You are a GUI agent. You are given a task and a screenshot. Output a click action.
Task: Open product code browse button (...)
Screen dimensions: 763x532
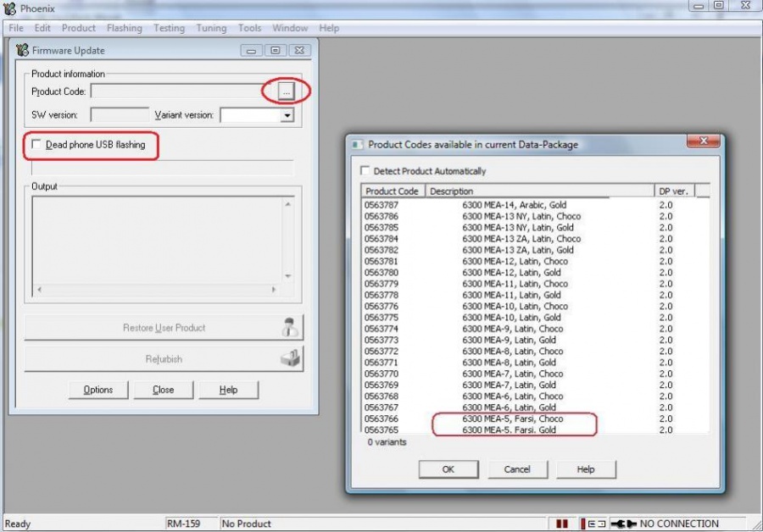point(287,91)
